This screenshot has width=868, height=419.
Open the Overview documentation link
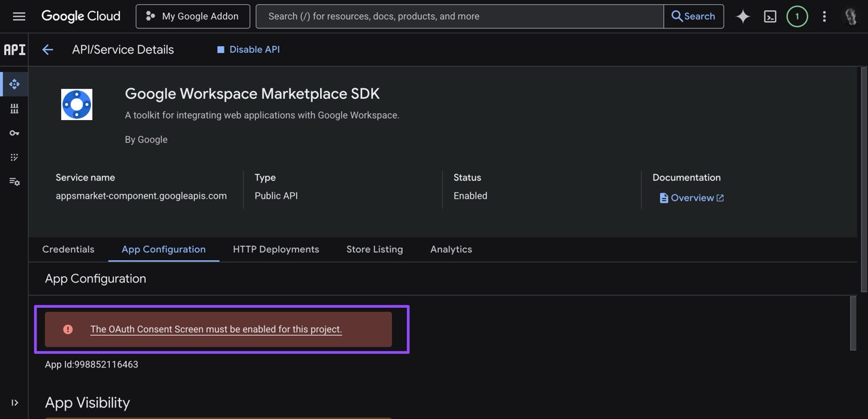pos(692,198)
